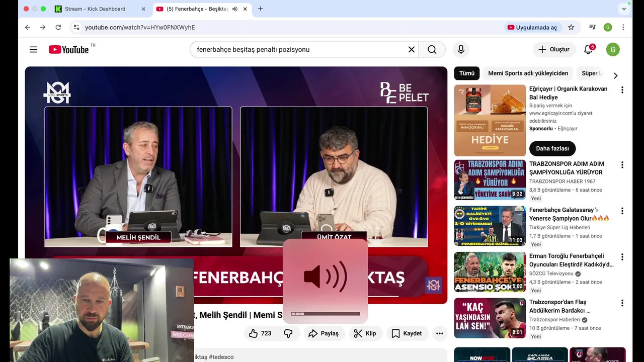The height and width of the screenshot is (362, 644).
Task: Open Trabzonspor Adım Adım video thumbnail
Action: click(490, 180)
